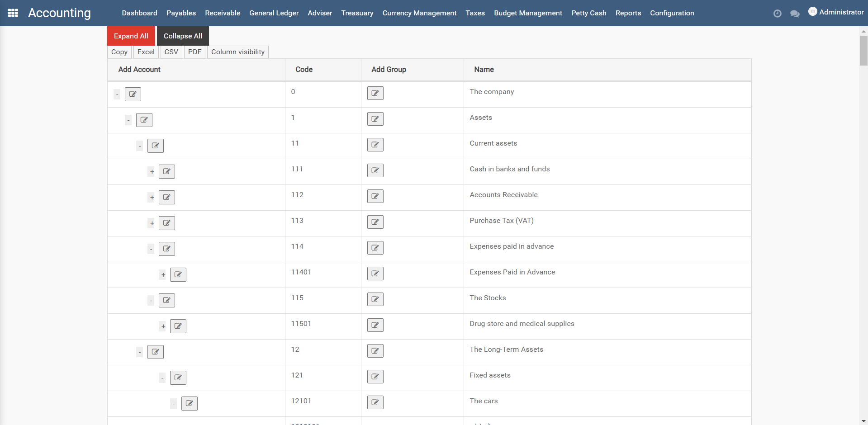Viewport: 868px width, 425px height.
Task: Click Add Group icon for The cars row
Action: coord(375,402)
